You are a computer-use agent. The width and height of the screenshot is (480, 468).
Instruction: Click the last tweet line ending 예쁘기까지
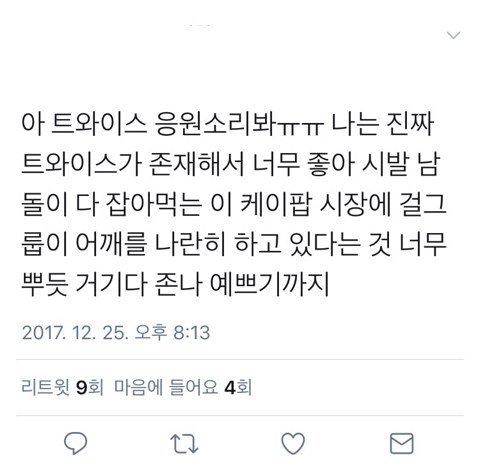pos(175,284)
